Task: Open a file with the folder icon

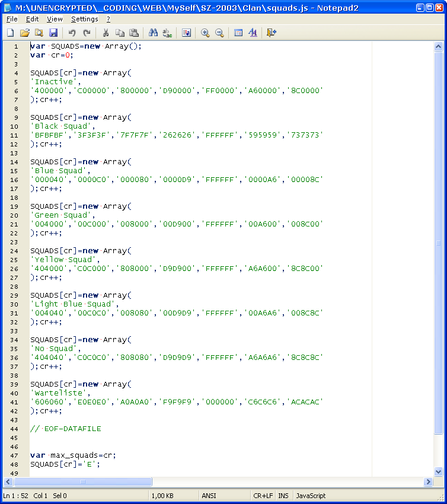Action: [x=25, y=33]
